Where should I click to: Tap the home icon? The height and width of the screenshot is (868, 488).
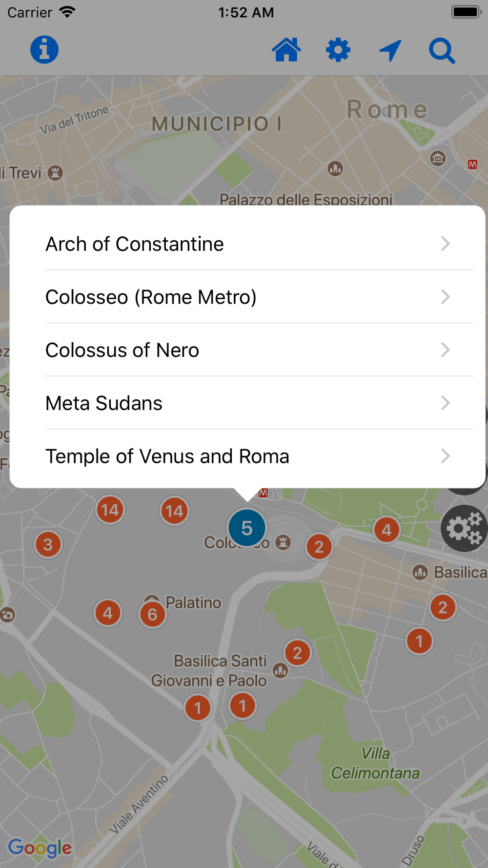(x=286, y=50)
